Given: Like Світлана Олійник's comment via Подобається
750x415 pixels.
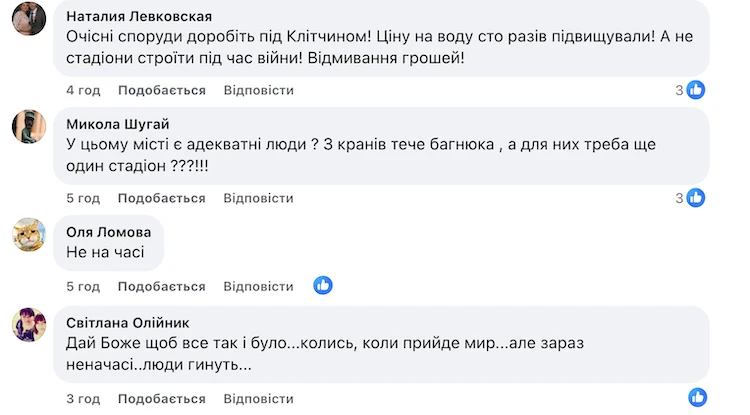Looking at the screenshot, I should (x=161, y=398).
